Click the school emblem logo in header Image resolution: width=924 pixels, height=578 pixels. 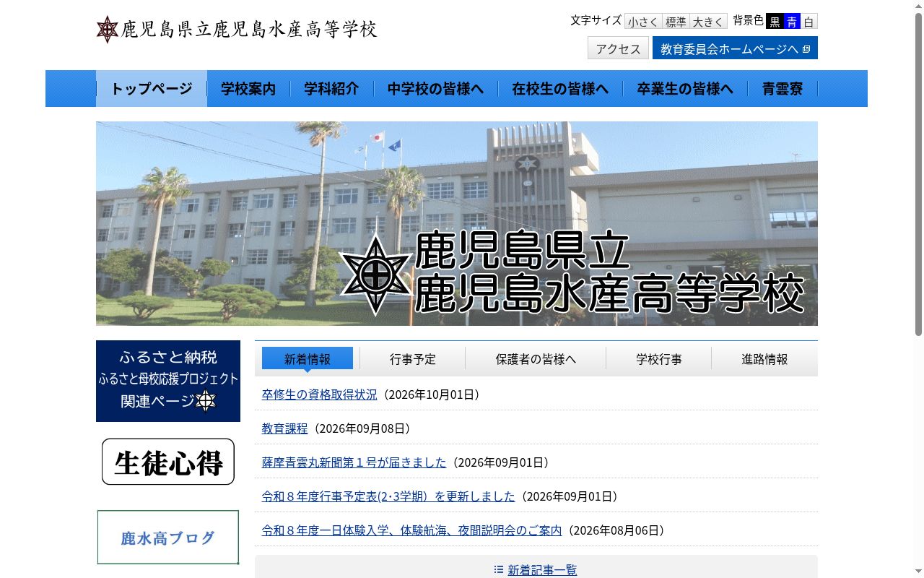coord(108,30)
